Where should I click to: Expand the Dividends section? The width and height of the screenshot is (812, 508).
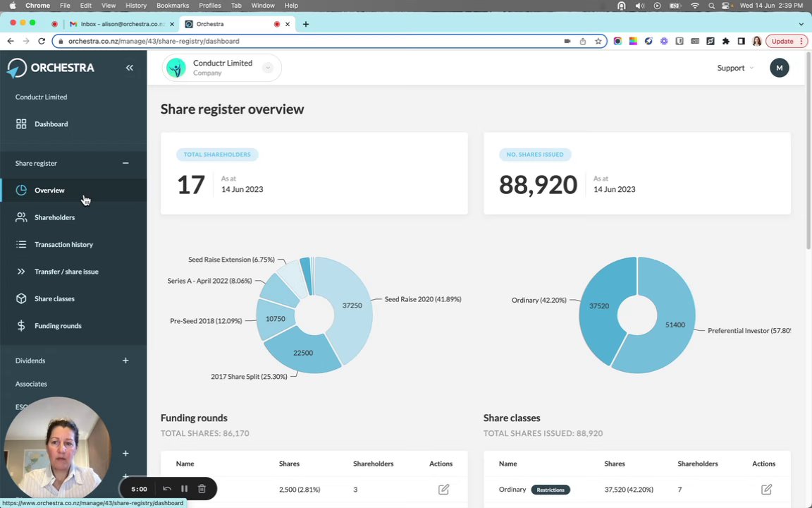point(125,361)
